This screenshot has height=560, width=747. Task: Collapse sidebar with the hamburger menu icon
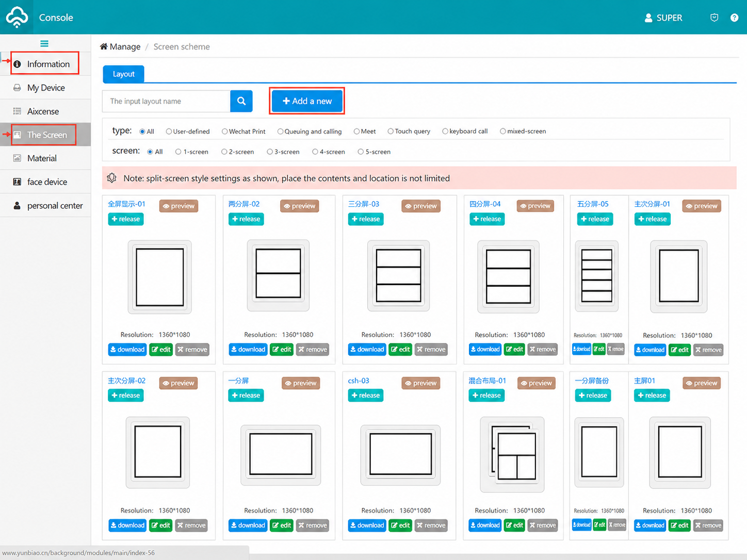[44, 44]
